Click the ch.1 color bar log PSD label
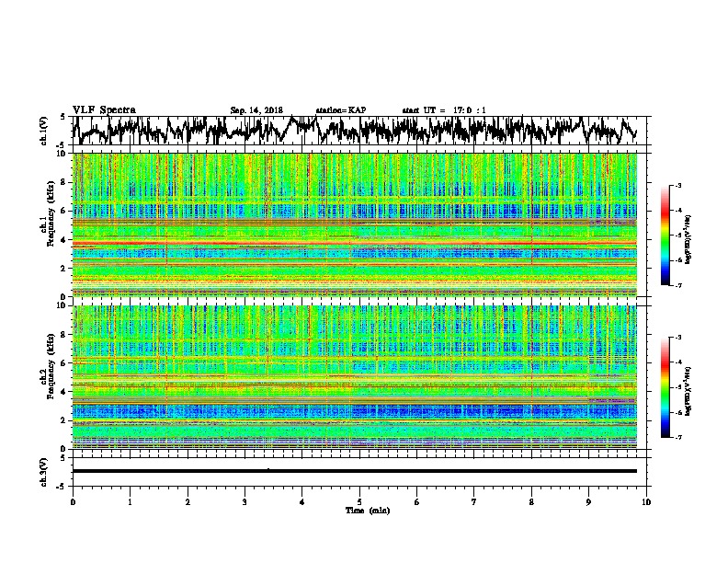Screen dimensions: 728x563 [688, 239]
